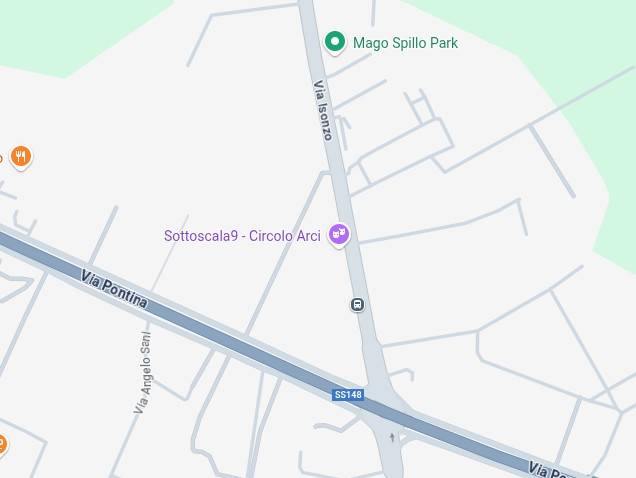Click the small direction arrow below the SS148 junction
Image resolution: width=636 pixels, height=478 pixels.
392,437
